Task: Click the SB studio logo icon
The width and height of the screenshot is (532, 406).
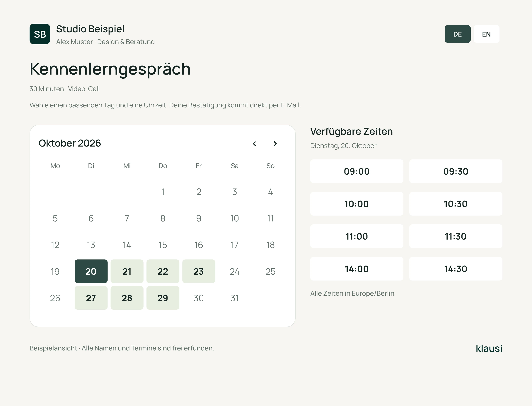Action: pyautogui.click(x=40, y=34)
